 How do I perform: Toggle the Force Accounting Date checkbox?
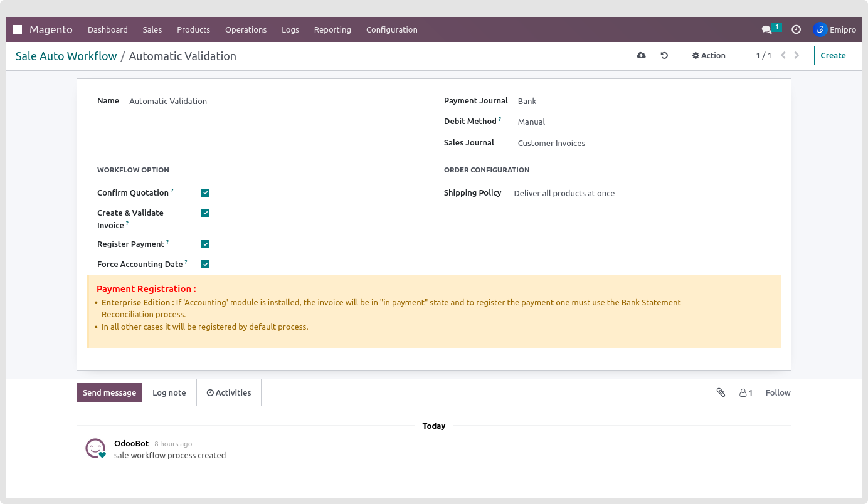pos(205,265)
